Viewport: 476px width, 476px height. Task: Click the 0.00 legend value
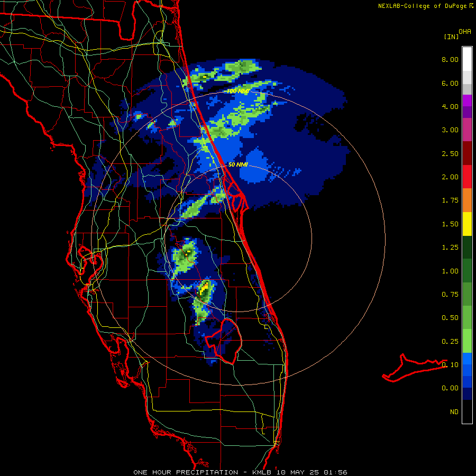450,388
